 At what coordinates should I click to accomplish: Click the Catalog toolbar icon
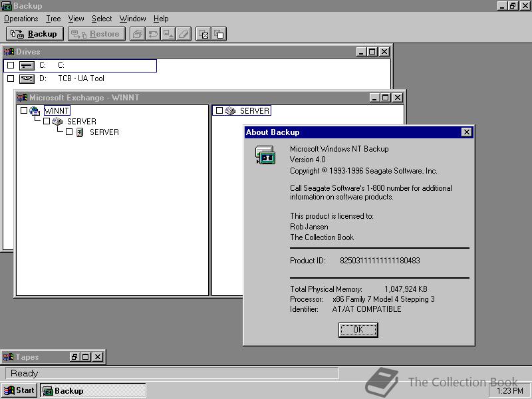coord(138,34)
